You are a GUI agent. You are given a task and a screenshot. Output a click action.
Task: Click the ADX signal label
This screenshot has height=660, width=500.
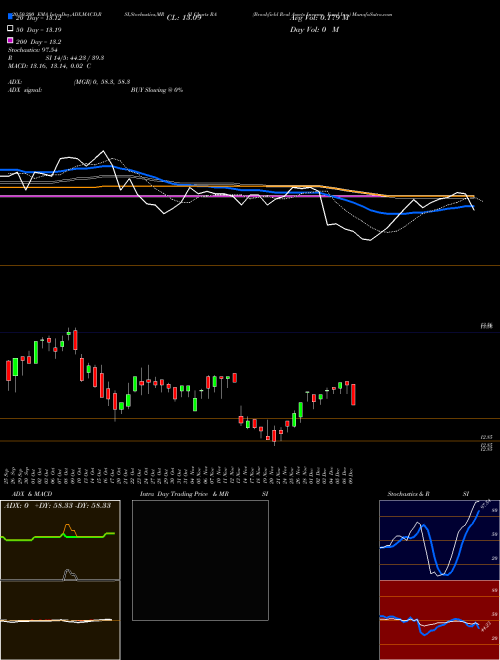tap(25, 90)
